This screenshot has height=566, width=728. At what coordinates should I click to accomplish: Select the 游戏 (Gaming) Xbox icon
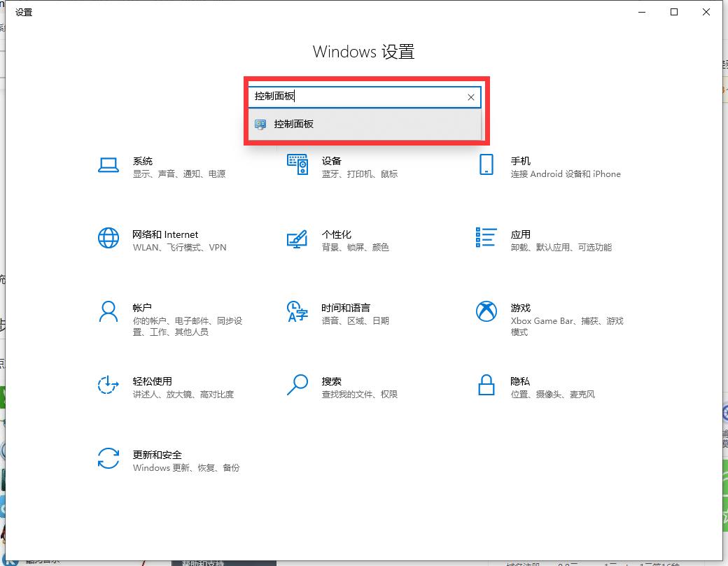tap(486, 311)
